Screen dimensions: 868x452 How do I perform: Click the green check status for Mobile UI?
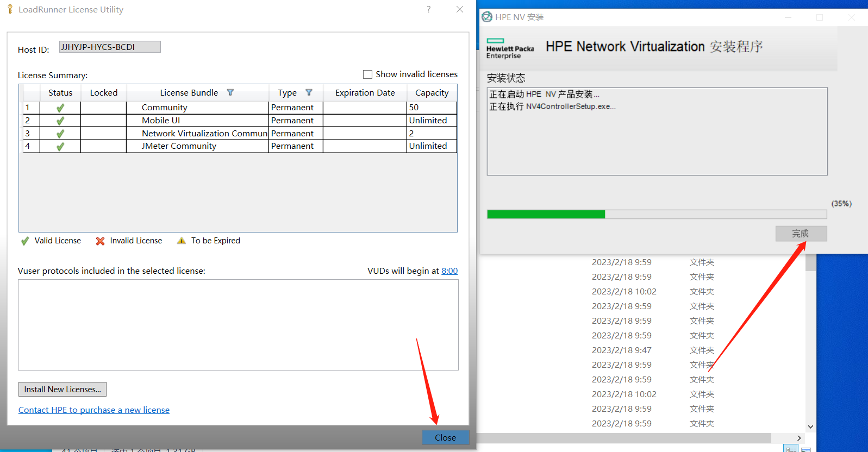[x=60, y=121]
